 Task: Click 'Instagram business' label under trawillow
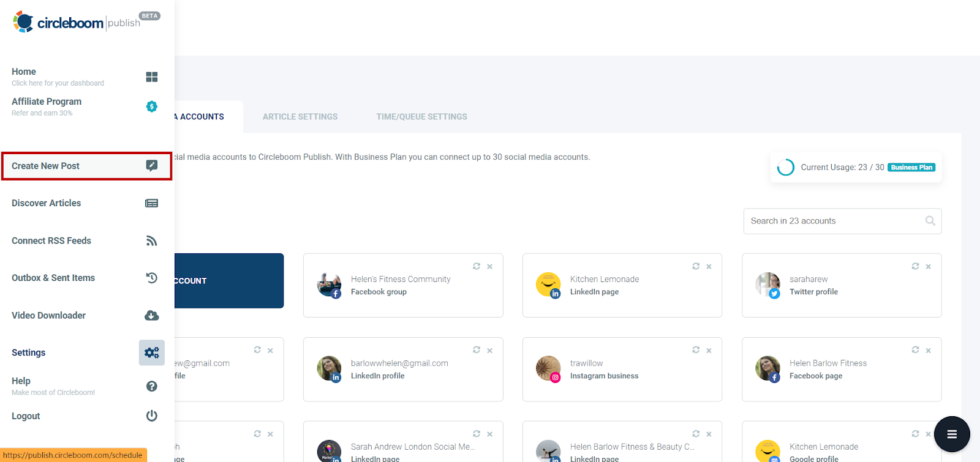(604, 376)
